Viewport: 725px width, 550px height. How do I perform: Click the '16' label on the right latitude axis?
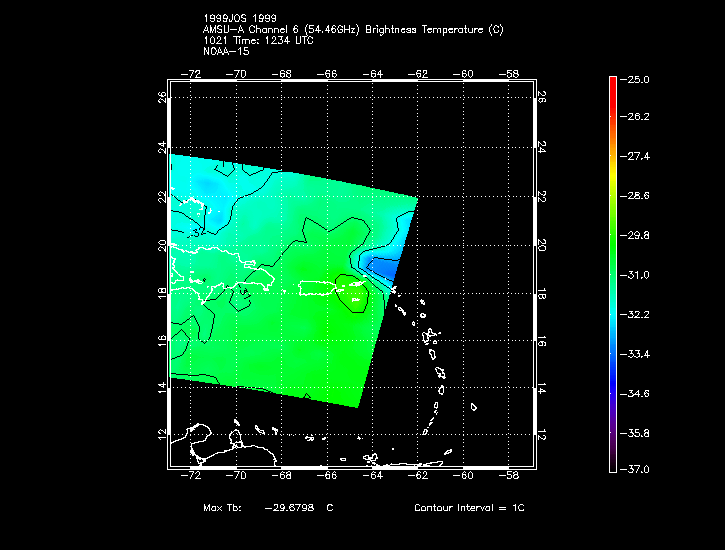[542, 341]
